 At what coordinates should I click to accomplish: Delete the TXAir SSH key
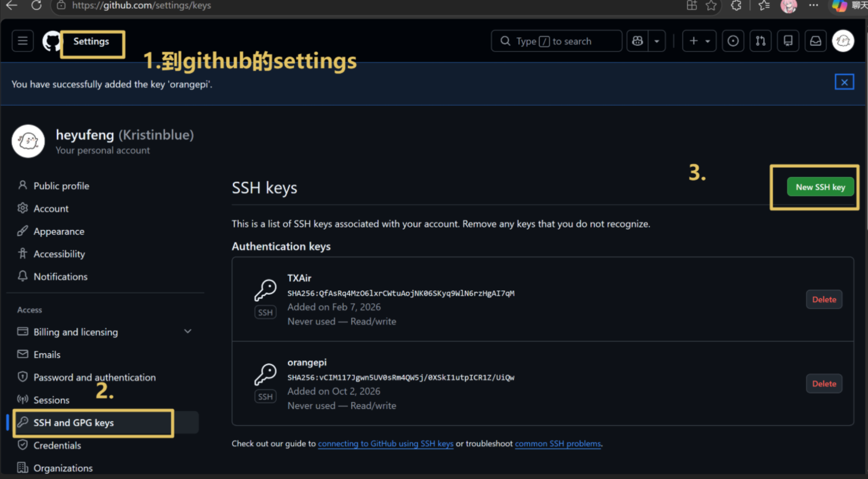coord(824,300)
